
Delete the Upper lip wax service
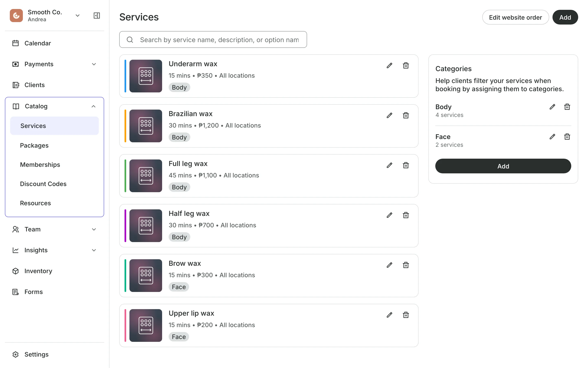coord(405,315)
